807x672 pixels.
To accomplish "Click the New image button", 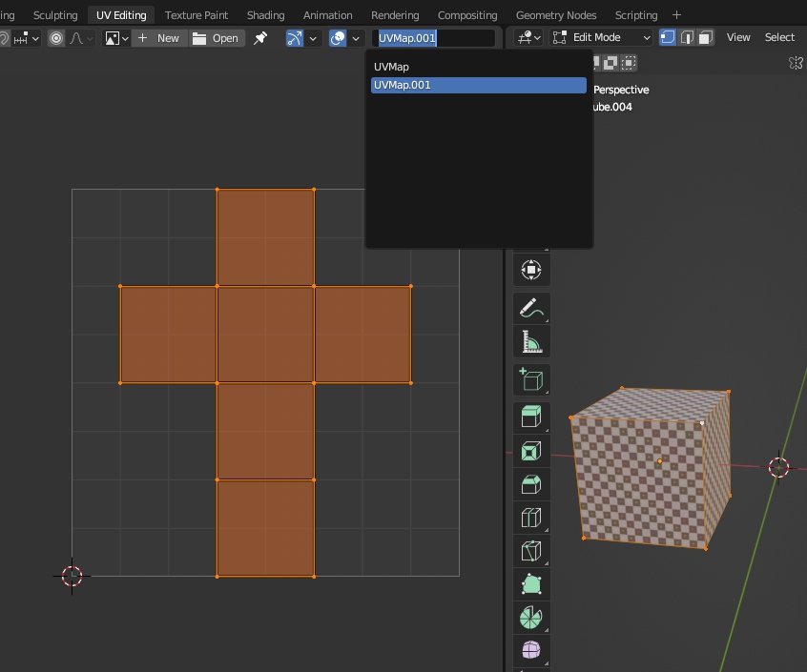I will [159, 38].
